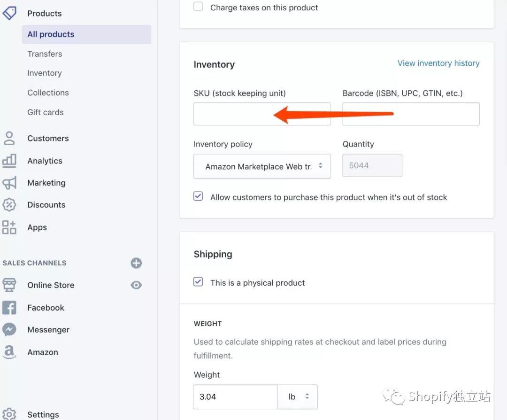Change the weight unit lb dropdown
This screenshot has height=420, width=507.
pos(298,397)
